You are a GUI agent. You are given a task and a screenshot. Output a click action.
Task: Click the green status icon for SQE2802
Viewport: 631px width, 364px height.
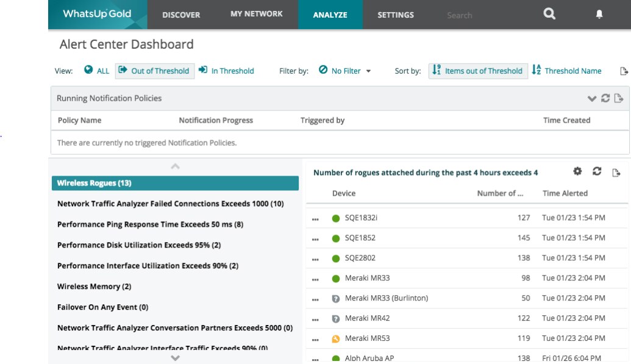point(336,259)
